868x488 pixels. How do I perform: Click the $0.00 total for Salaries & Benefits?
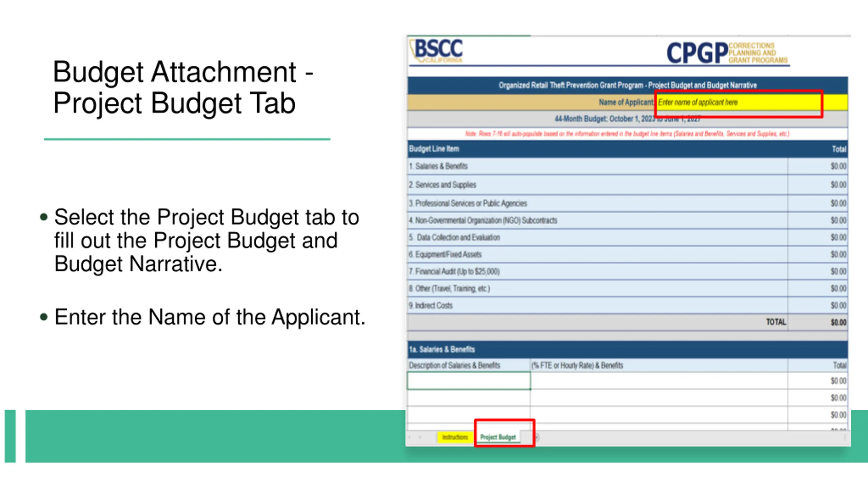coord(818,166)
